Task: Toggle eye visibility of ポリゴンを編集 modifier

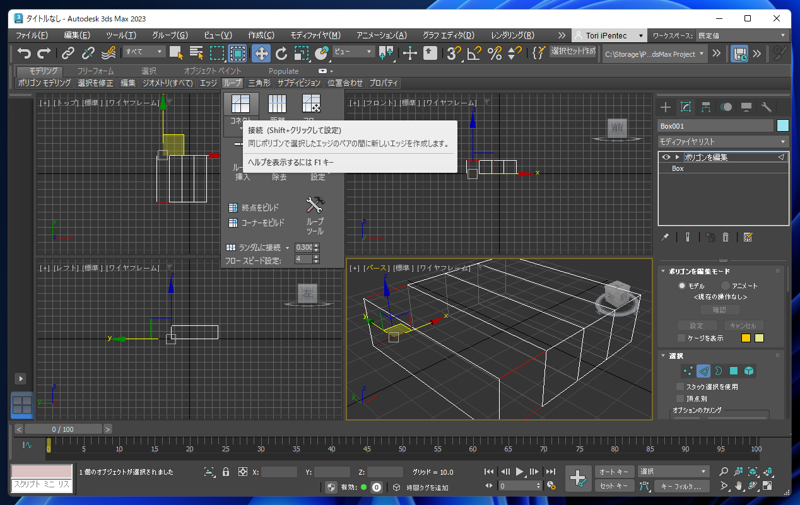Action: 666,157
